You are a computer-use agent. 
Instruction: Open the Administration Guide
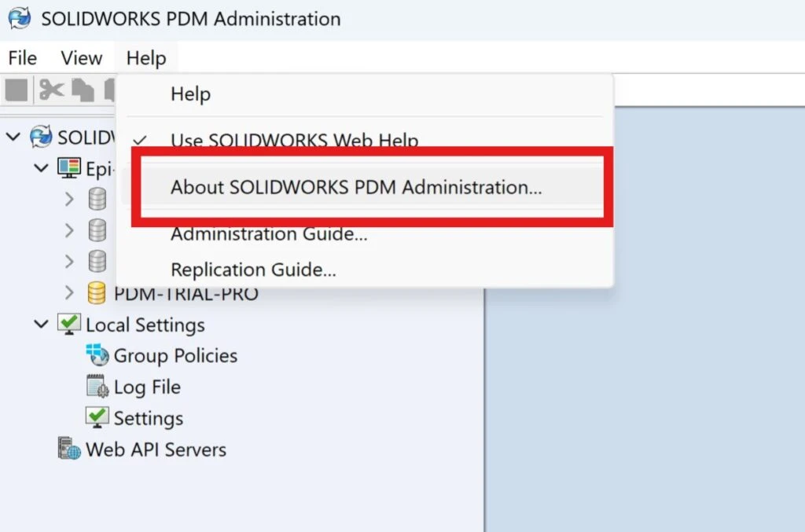coord(270,233)
